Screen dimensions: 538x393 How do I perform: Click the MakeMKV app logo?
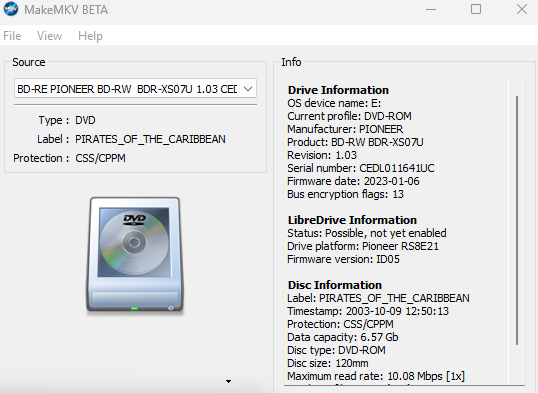[x=11, y=9]
